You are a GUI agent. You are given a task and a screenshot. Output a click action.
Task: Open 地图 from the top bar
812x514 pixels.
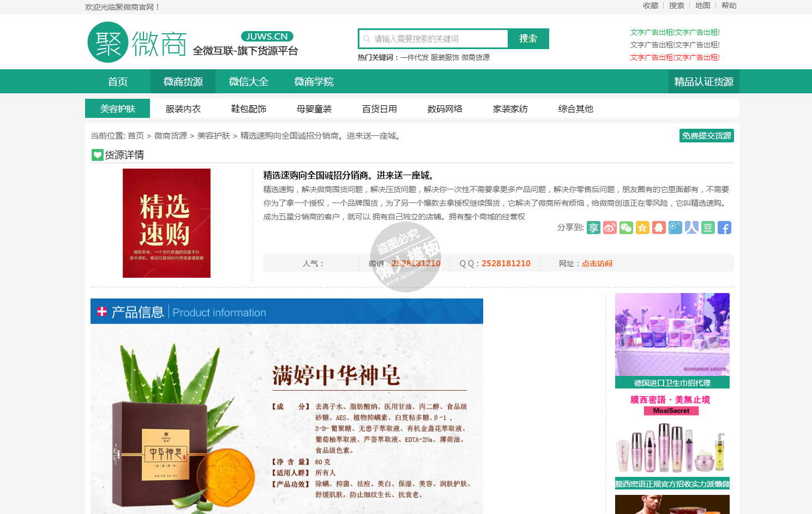703,5
